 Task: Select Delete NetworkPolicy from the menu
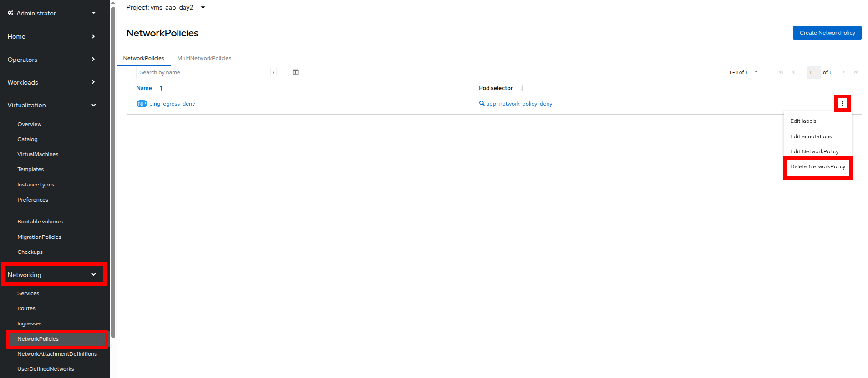tap(817, 166)
